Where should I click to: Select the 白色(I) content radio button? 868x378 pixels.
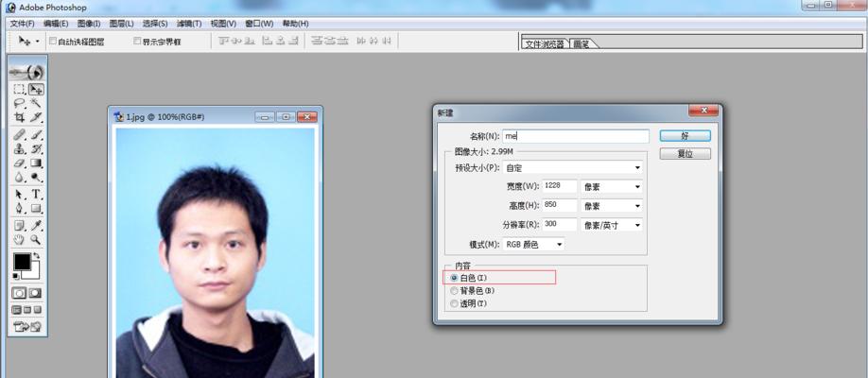[454, 277]
